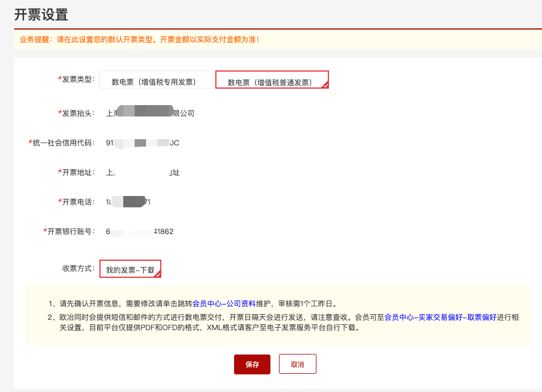Viewport: 542px width, 392px height.
Task: Click the 开票地址 value text
Action: 143,172
